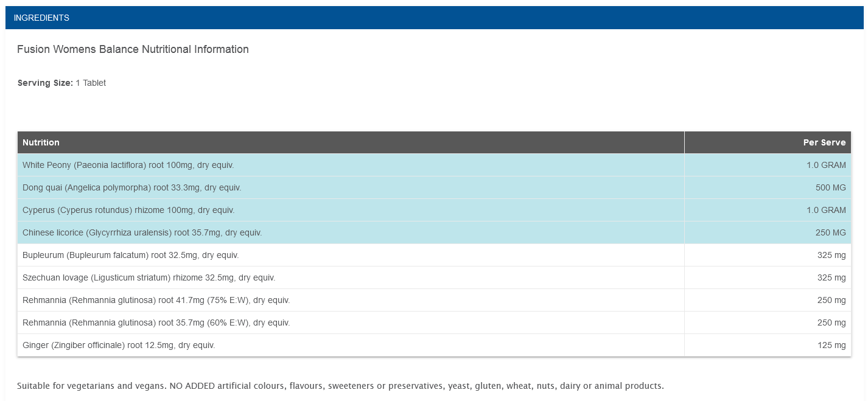Select the Chinese licorice (Glycyrrhiza uralensis) ingredient name

142,232
